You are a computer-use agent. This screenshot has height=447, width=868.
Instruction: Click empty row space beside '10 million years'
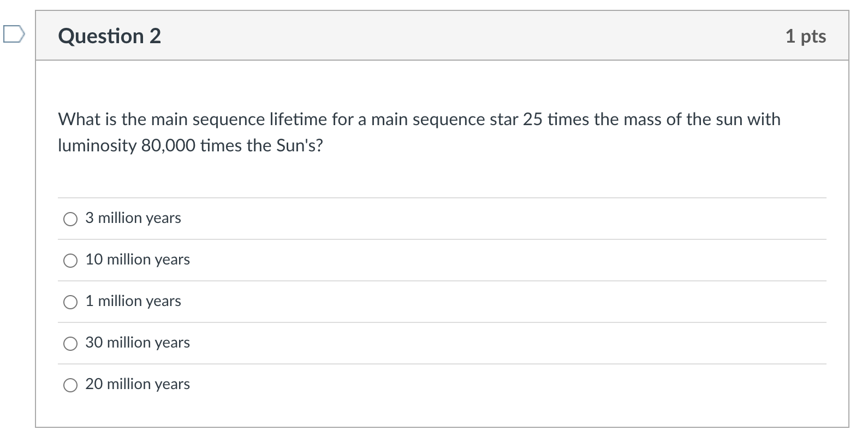508,260
